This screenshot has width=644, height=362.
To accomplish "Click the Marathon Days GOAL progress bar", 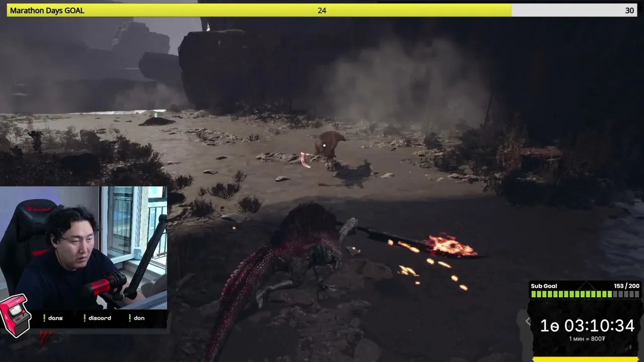I will (322, 10).
